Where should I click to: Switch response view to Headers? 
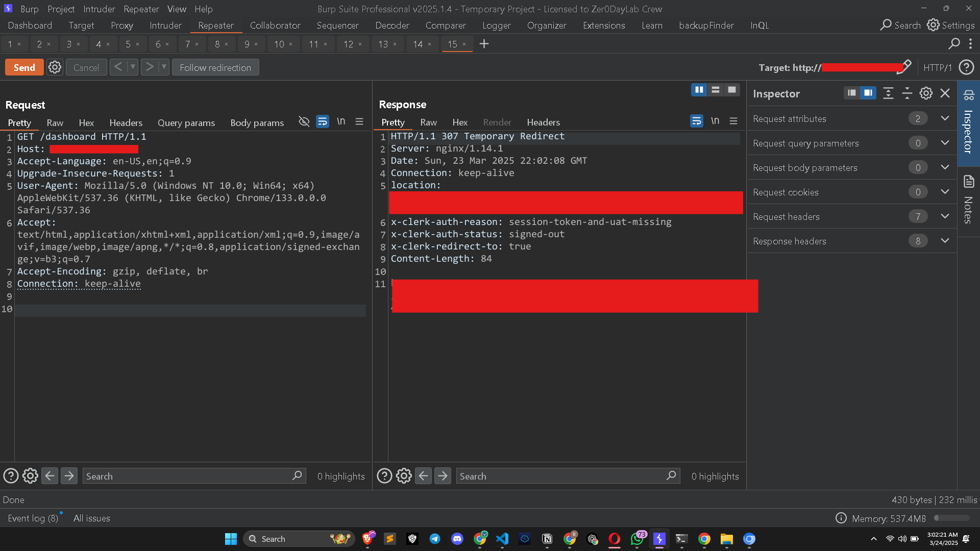(x=543, y=122)
